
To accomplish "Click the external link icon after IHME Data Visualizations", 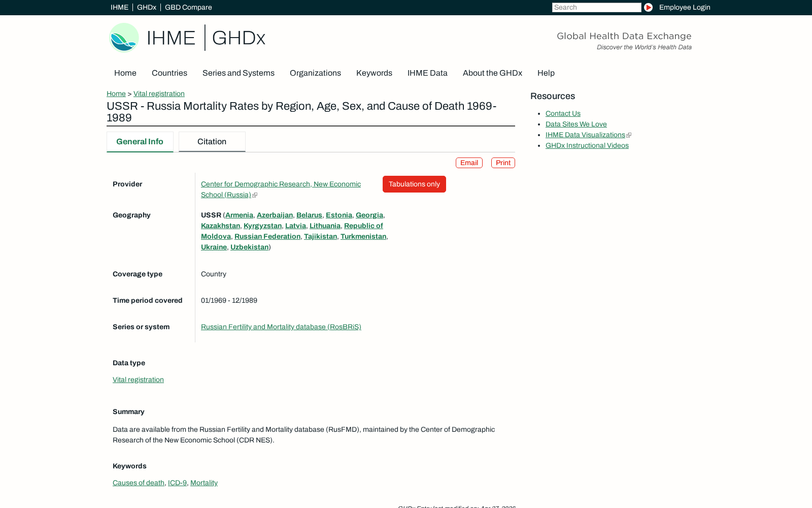I will [629, 135].
